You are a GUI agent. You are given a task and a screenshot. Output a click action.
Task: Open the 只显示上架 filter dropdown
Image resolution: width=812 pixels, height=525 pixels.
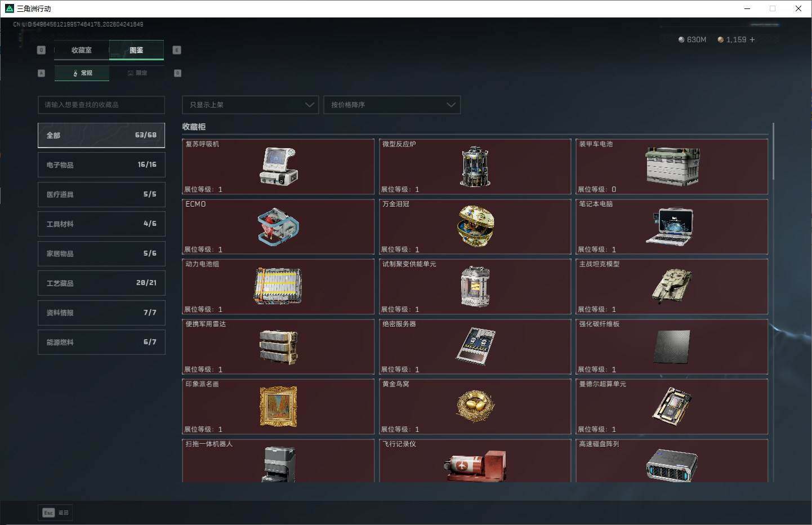251,105
